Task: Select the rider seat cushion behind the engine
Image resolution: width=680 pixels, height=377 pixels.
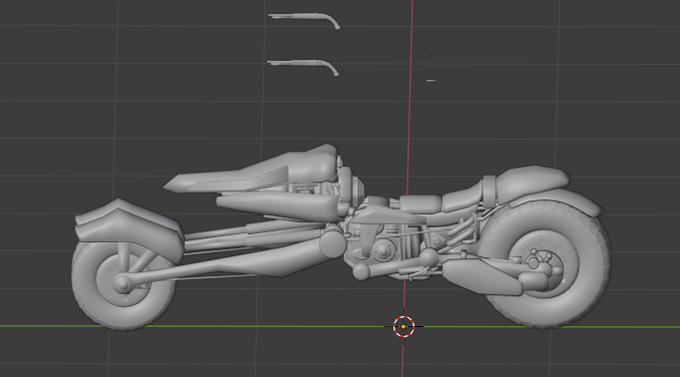Action: pyautogui.click(x=421, y=203)
